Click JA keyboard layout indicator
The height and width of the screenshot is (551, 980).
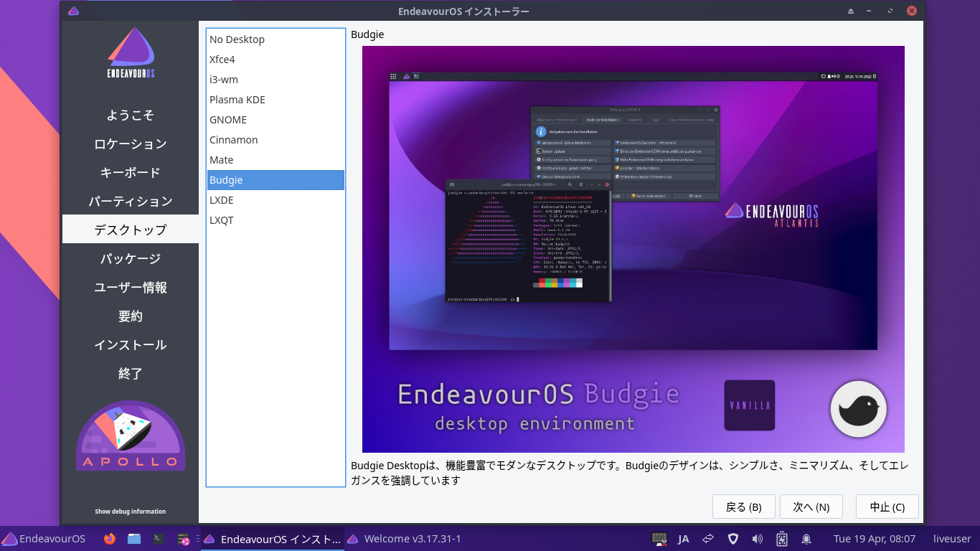point(684,539)
